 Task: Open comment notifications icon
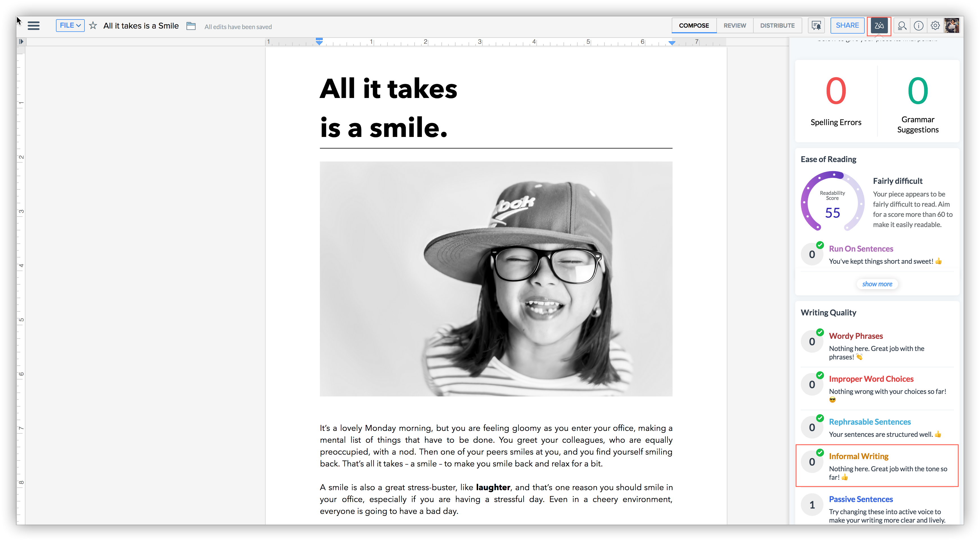(816, 26)
